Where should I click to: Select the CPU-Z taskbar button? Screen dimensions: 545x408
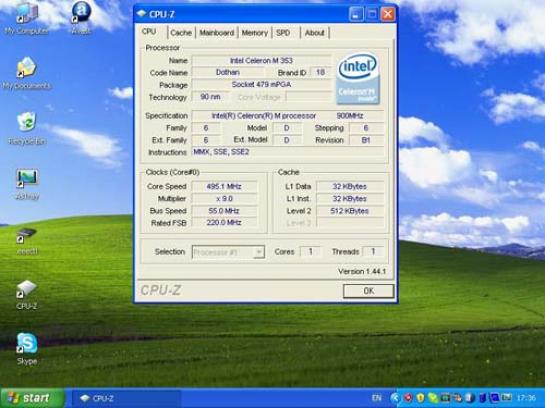click(127, 398)
